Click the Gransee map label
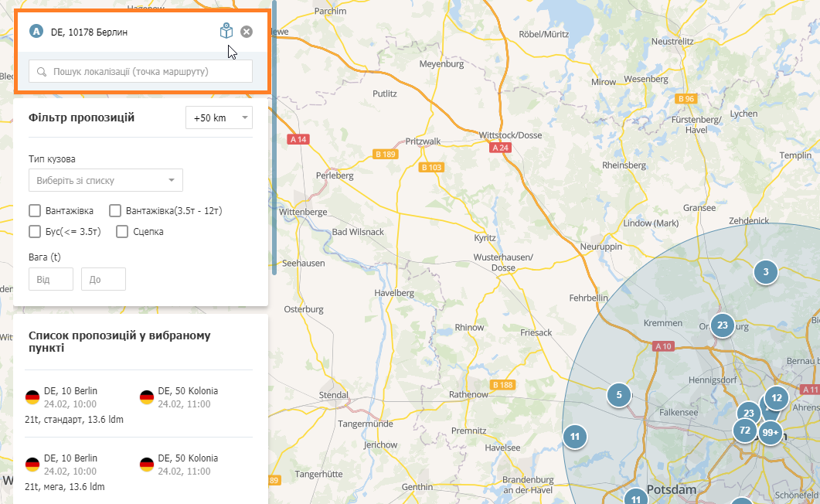 coord(699,208)
